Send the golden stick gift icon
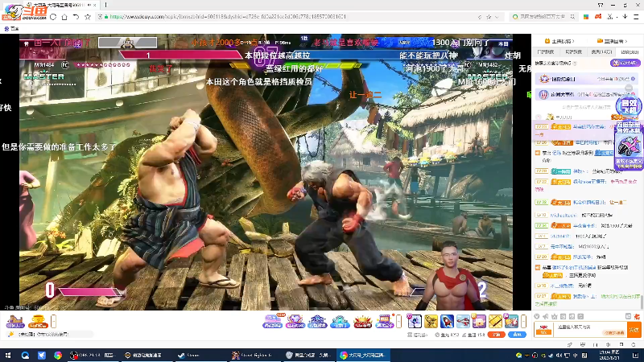This screenshot has height=362, width=644. 495,321
